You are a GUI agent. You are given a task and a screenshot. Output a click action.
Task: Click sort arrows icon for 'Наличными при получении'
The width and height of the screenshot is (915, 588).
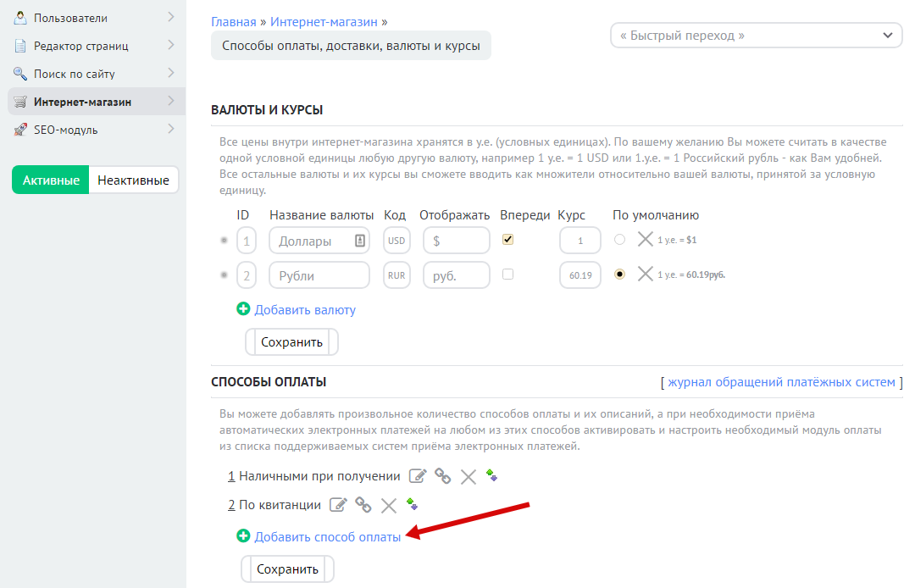click(x=491, y=475)
